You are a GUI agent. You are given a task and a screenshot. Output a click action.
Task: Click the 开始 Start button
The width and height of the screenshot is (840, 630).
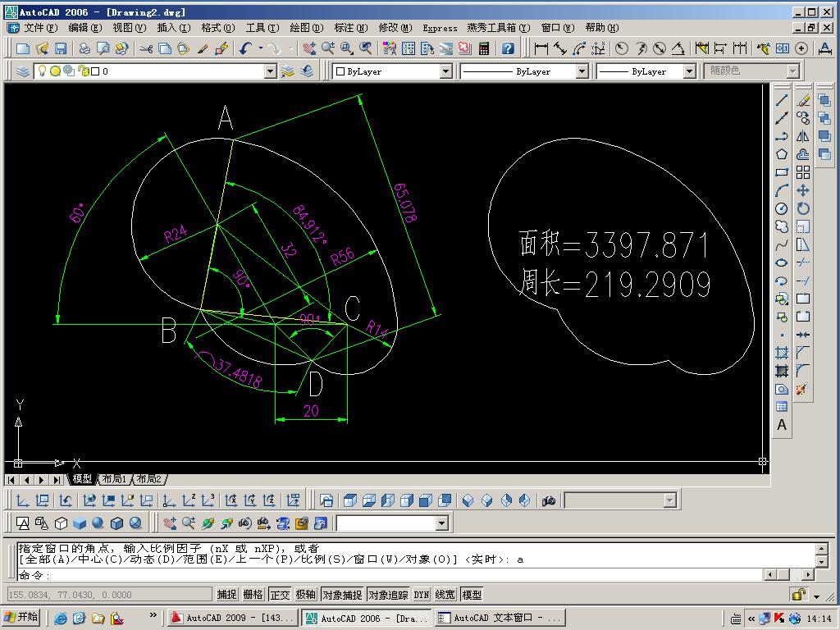coord(21,617)
